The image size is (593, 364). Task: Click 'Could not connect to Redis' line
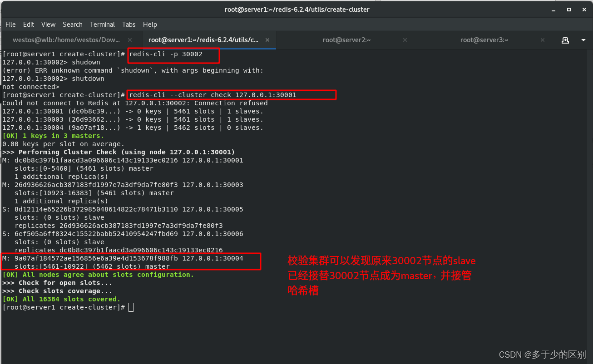(x=135, y=103)
